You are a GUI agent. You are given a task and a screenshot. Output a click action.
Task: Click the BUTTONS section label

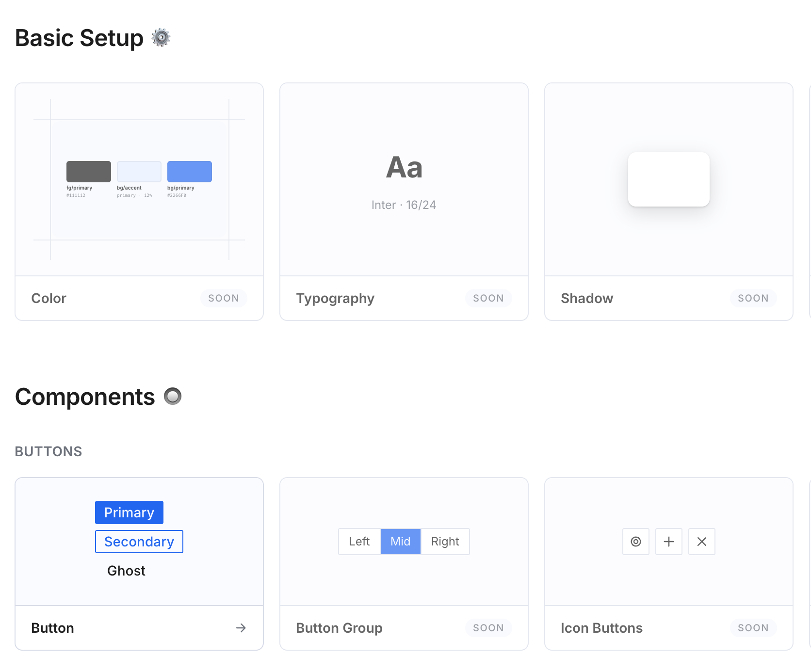(x=49, y=451)
